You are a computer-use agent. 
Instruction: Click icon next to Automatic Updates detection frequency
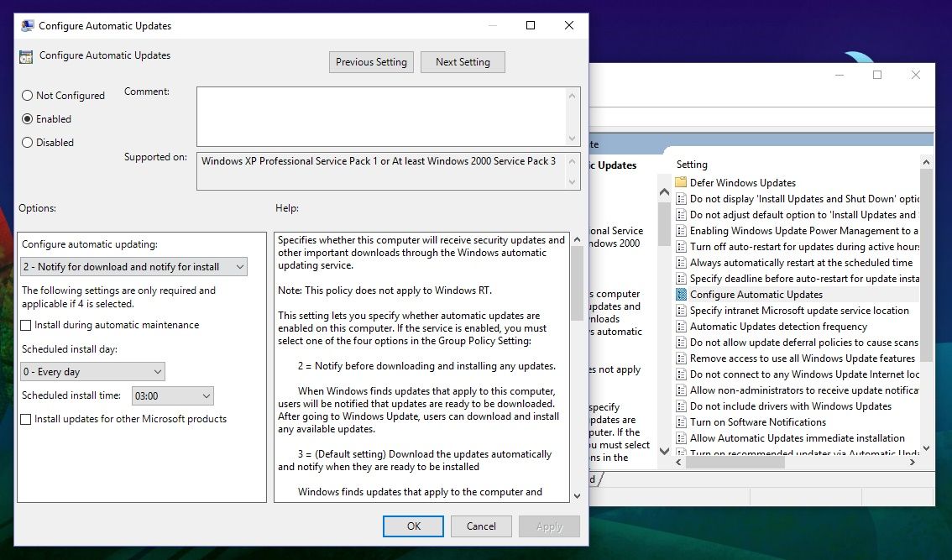pos(681,327)
